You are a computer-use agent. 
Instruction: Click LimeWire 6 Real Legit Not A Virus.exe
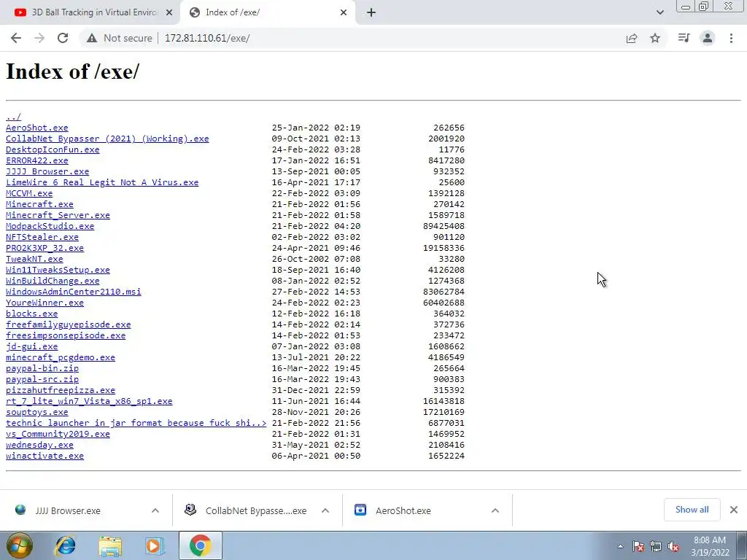pyautogui.click(x=102, y=182)
